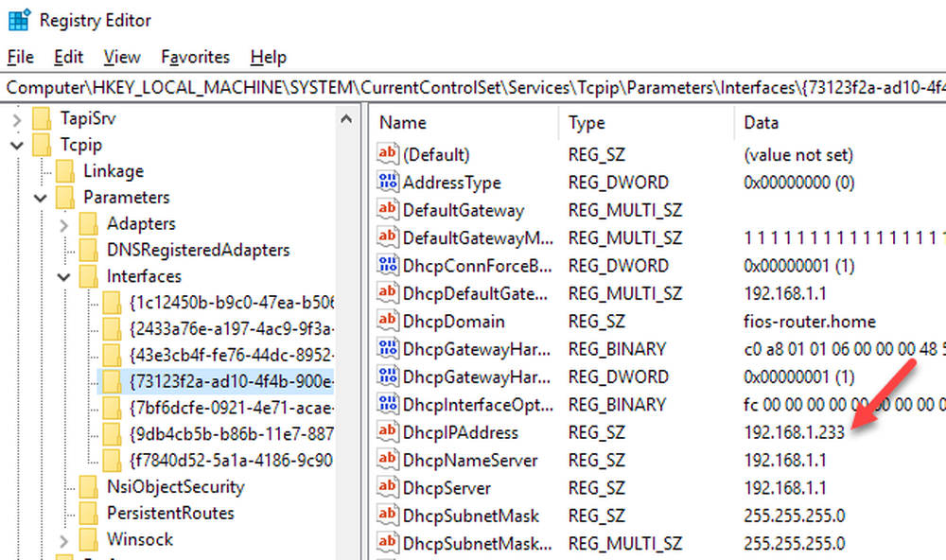Click the DhcpGatewayHar... REG_DWORD icon

pos(387,376)
